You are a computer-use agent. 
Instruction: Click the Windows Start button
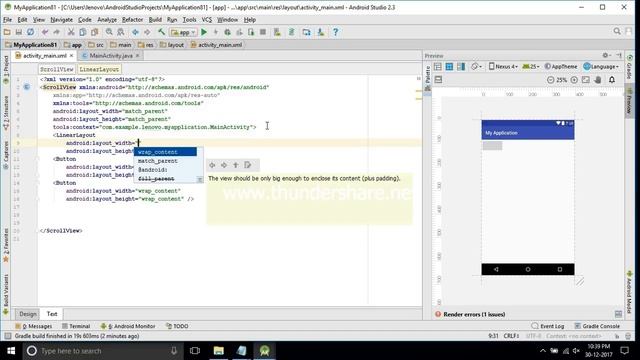(x=11, y=351)
